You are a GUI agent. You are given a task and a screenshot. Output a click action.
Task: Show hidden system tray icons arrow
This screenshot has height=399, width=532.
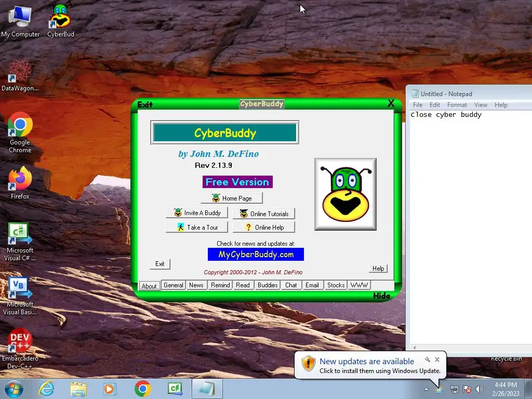[x=426, y=389]
